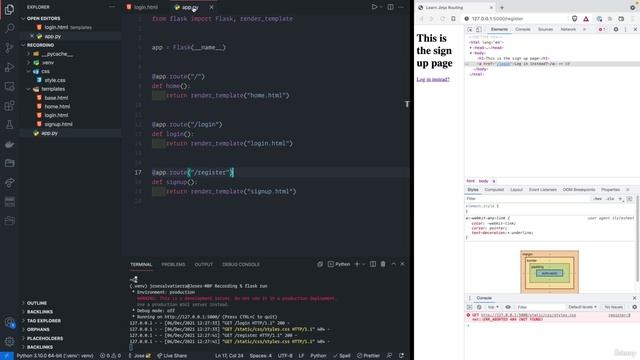Click the Brave shield icon

click(574, 19)
